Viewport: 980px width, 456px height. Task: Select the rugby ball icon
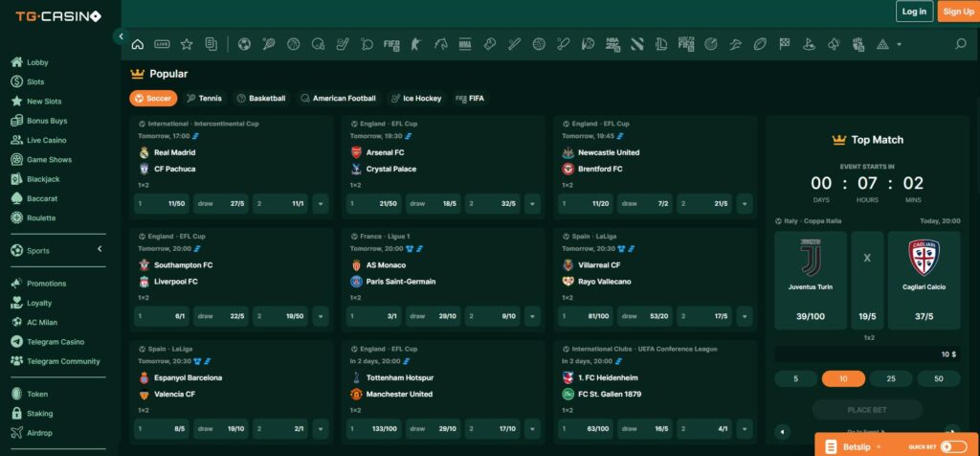tap(759, 44)
